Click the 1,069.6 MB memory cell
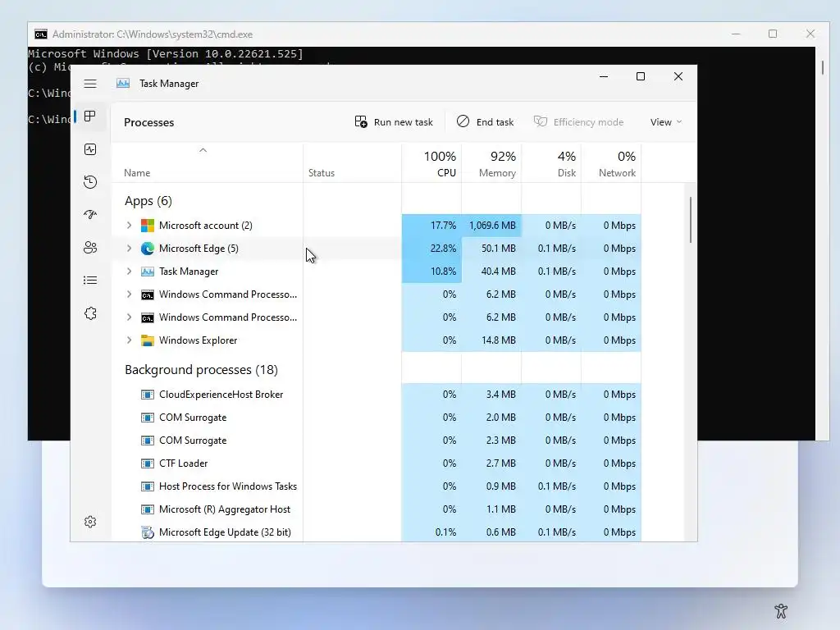Viewport: 840px width, 630px height. coord(492,226)
